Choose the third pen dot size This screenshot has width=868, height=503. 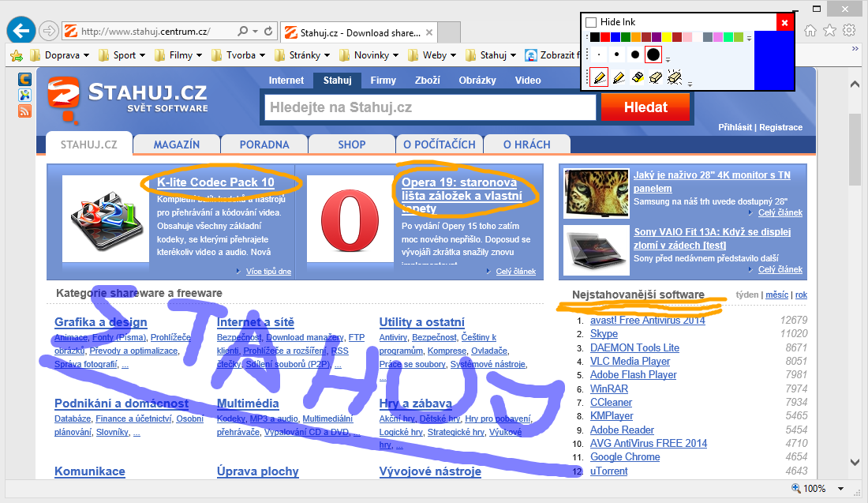point(635,54)
